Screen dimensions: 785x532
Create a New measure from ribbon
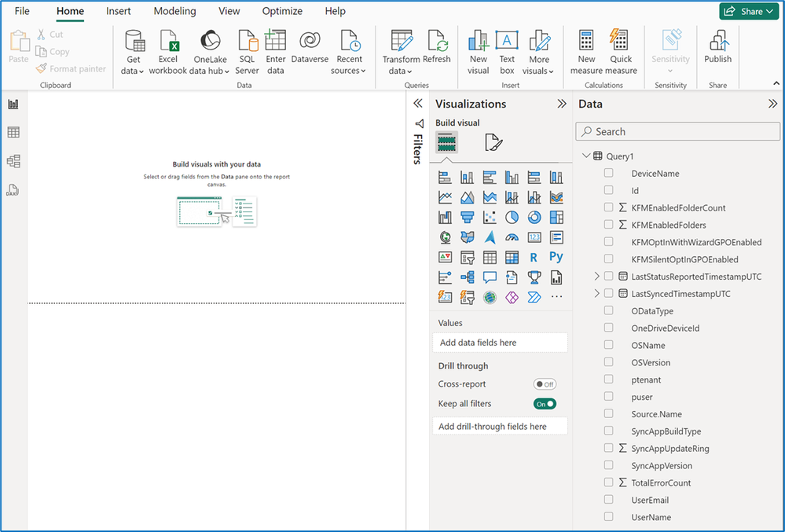coord(586,52)
